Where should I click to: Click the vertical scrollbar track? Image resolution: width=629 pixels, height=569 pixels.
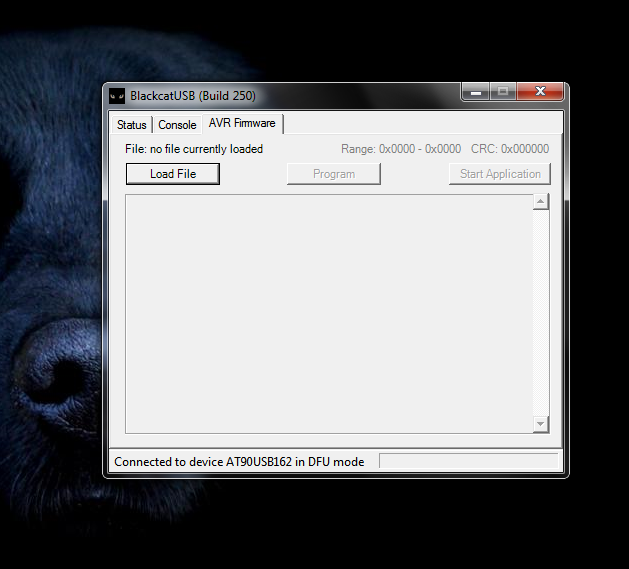tap(541, 313)
